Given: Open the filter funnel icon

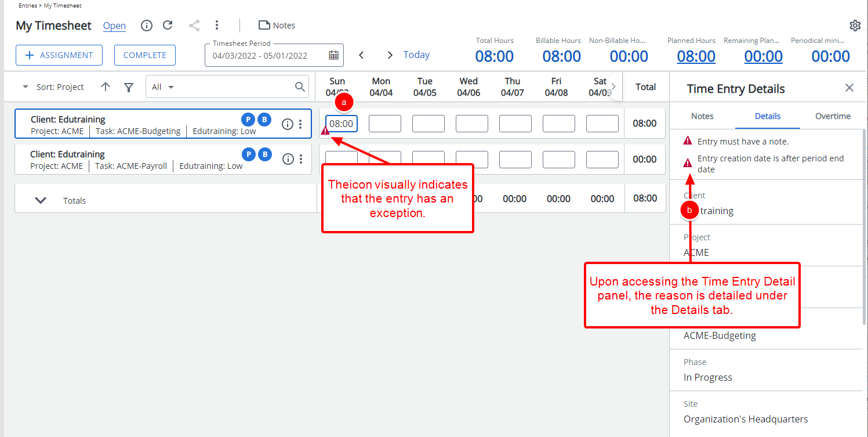Looking at the screenshot, I should click(x=129, y=87).
